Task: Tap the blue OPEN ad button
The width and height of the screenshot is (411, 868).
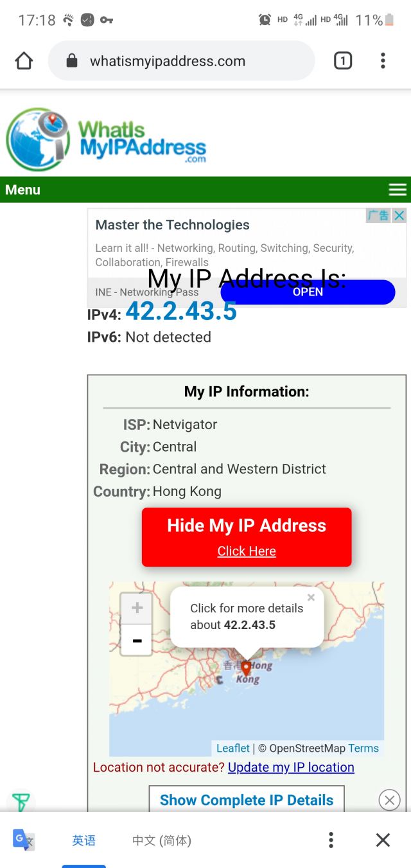Action: coord(308,292)
